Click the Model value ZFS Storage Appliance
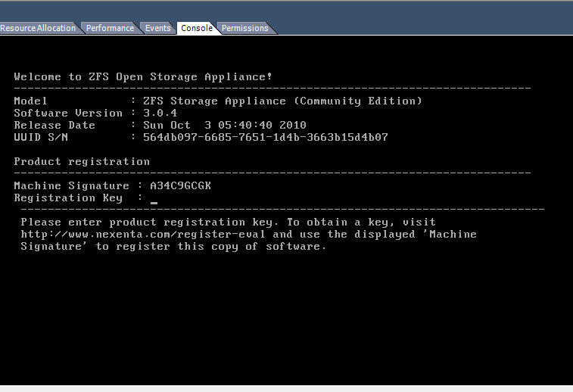This screenshot has height=392, width=573. (x=282, y=101)
